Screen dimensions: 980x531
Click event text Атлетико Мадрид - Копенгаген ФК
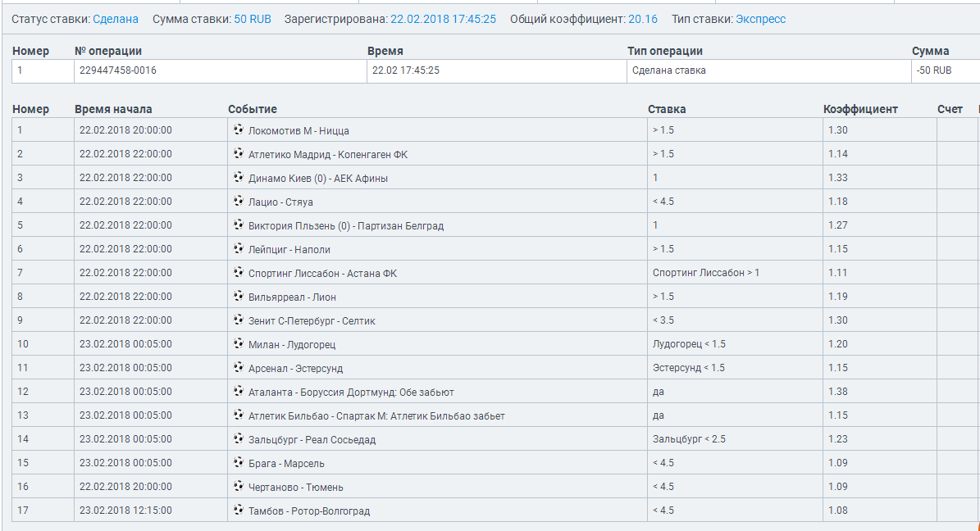coord(328,155)
